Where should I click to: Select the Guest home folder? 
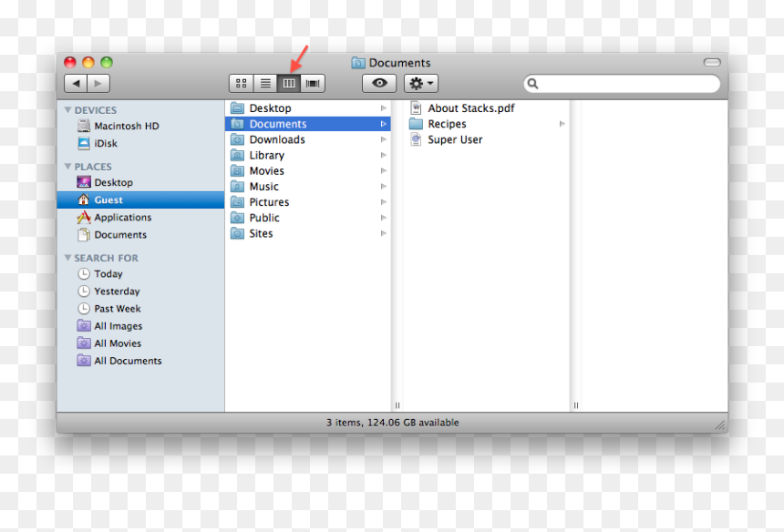140,199
